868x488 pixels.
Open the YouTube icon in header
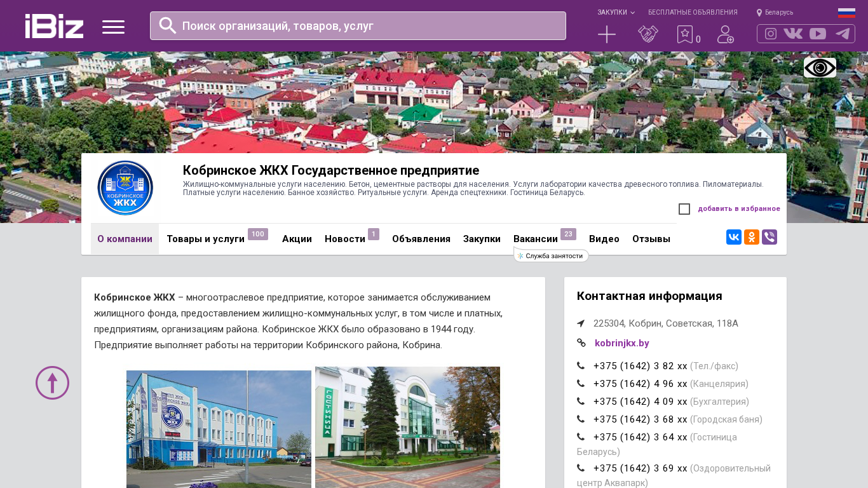(x=818, y=34)
